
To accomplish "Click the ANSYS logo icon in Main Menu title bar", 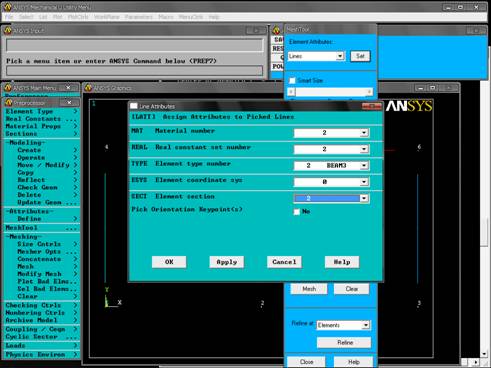I will (8, 88).
